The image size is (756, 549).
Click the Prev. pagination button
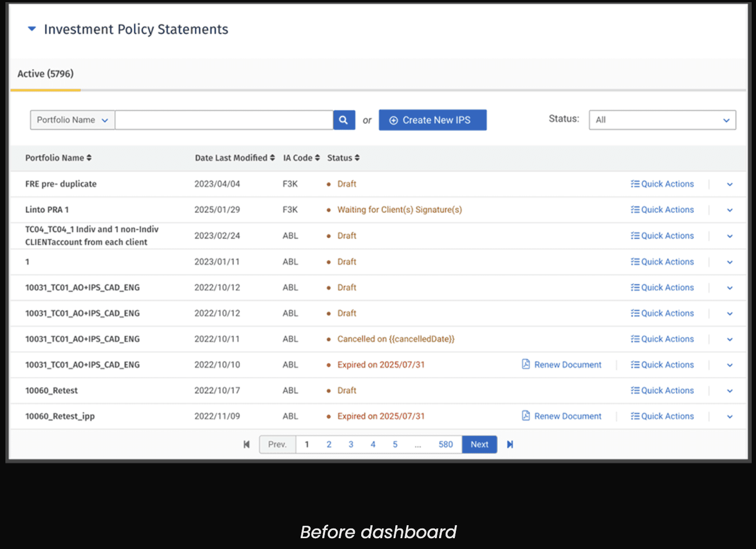tap(277, 444)
